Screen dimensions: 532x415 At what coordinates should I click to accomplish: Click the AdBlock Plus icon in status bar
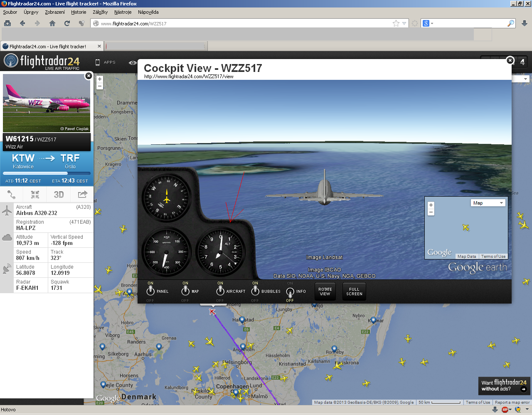(505, 410)
